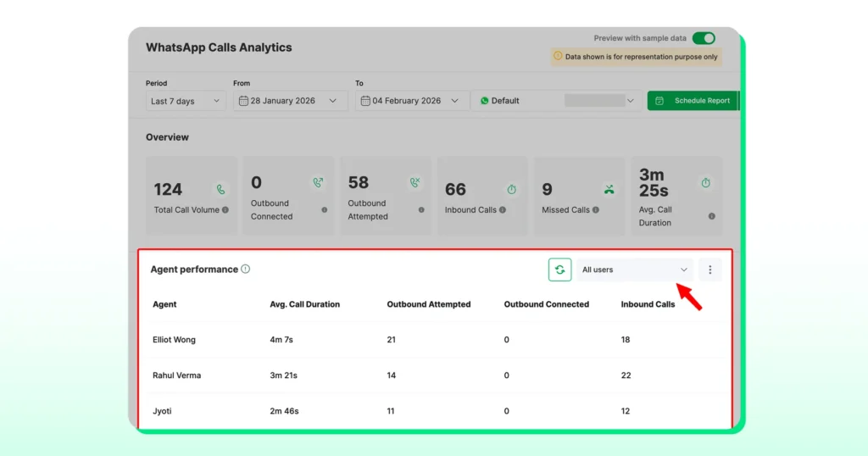
Task: Click the info icon beside Agent performance
Action: [x=245, y=269]
